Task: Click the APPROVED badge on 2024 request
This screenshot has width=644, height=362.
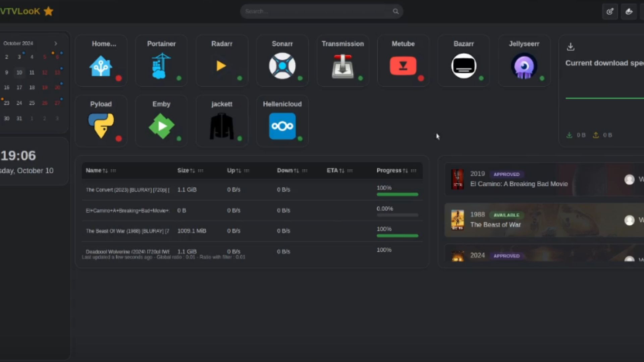Action: click(x=506, y=256)
